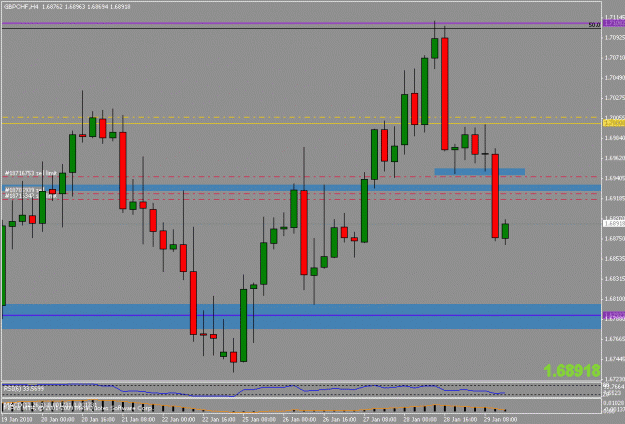Click the RSI(6) indicator label
Viewport: 625px width, 424px height.
24,388
